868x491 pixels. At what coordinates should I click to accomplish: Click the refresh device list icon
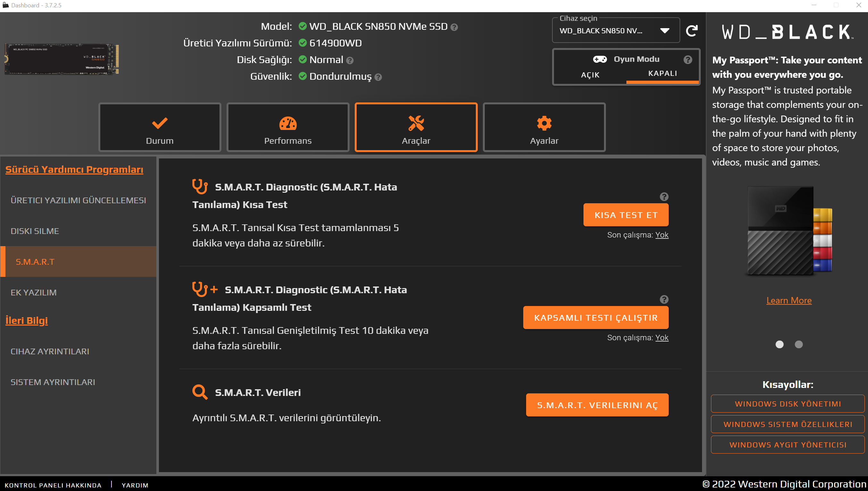[x=691, y=31]
